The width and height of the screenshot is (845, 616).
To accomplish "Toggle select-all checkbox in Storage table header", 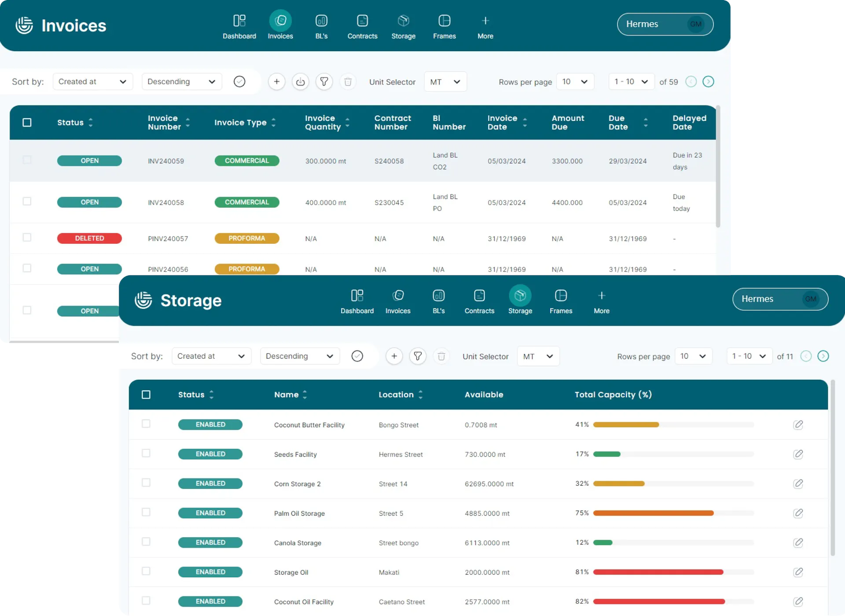I will coord(146,395).
